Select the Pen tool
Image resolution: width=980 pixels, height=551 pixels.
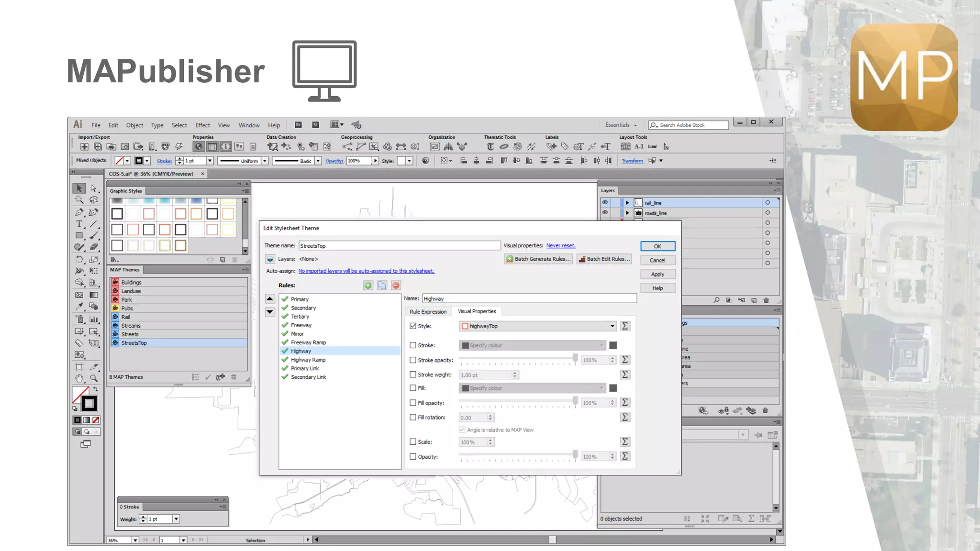[x=79, y=212]
